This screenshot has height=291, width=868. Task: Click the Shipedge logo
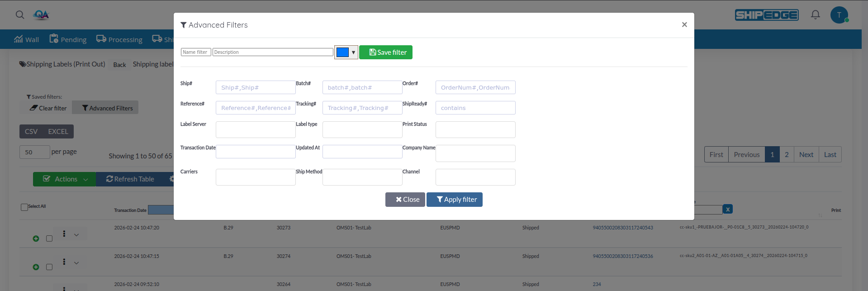click(x=766, y=15)
